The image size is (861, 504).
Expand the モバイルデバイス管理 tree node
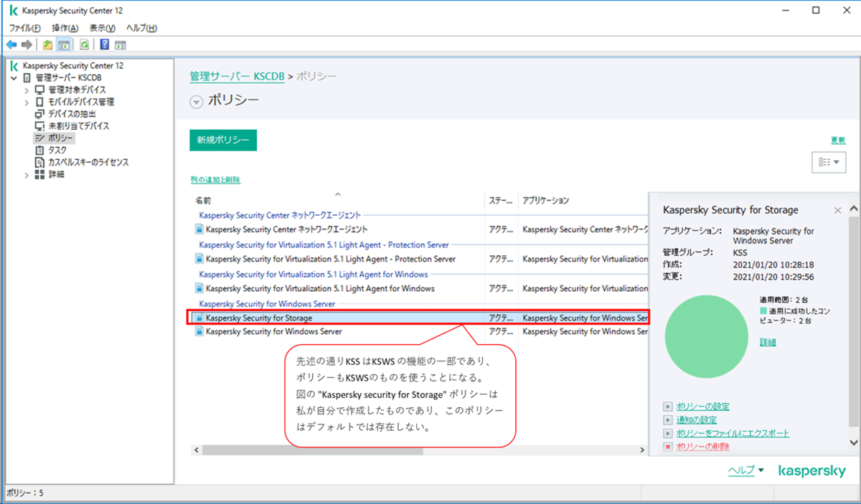click(x=27, y=103)
